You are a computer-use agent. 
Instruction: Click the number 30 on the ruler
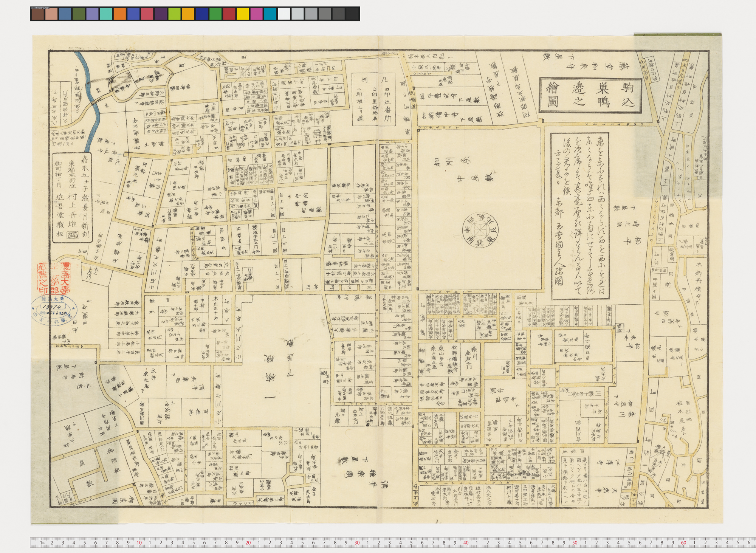[x=357, y=543]
